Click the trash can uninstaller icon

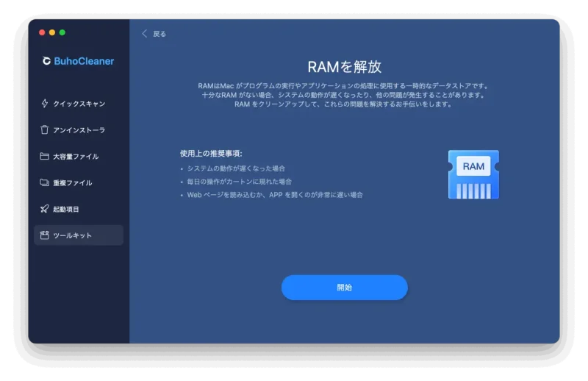tap(45, 129)
